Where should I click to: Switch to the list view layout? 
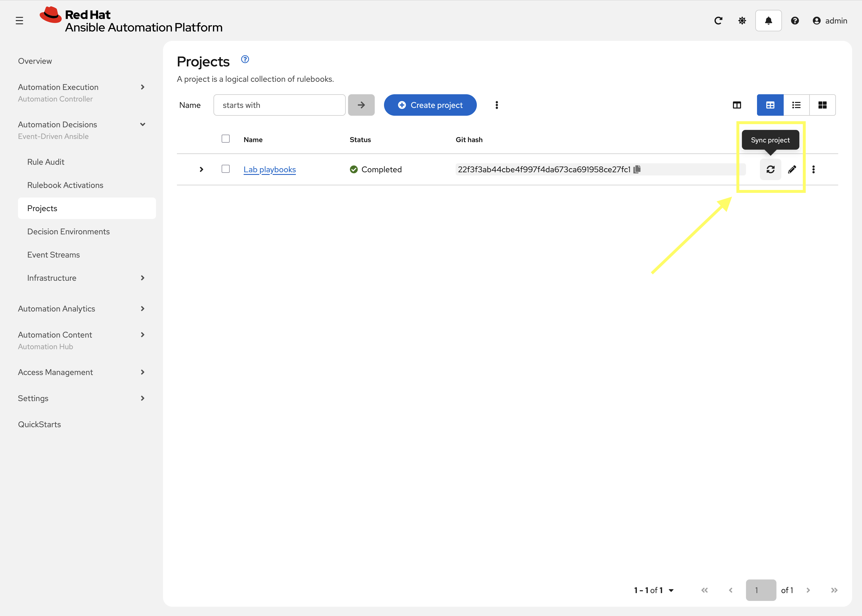tap(796, 105)
